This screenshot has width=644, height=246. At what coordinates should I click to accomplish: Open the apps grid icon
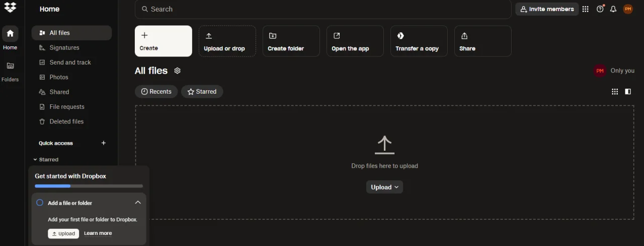[x=585, y=9]
